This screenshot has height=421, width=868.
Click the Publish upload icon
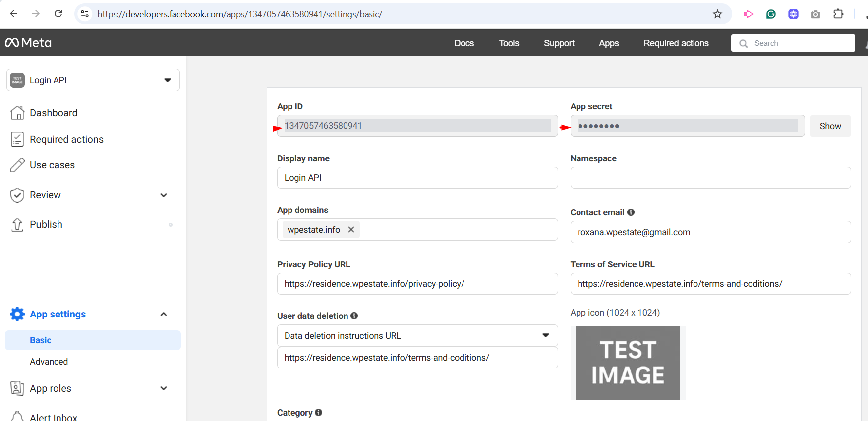coord(17,225)
